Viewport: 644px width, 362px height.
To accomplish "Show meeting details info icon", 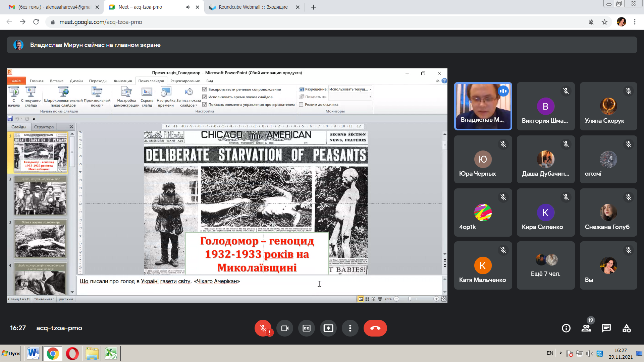I will pos(566,328).
